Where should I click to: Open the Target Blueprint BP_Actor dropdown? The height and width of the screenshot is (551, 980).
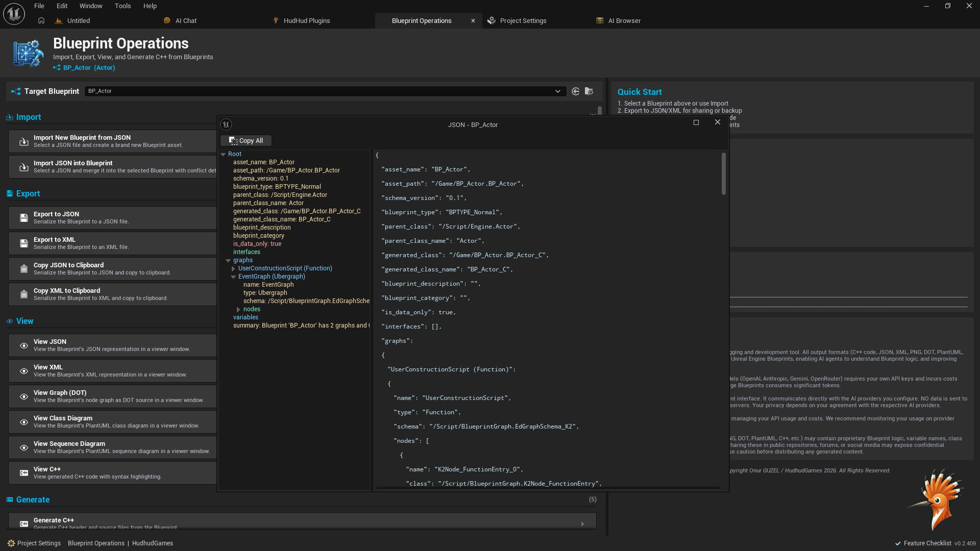tap(557, 91)
